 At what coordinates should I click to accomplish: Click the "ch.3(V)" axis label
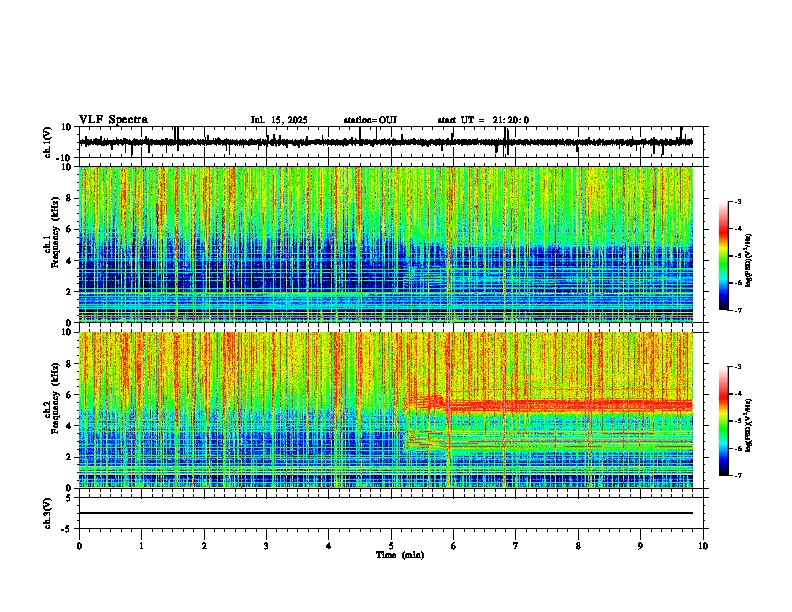pos(48,513)
